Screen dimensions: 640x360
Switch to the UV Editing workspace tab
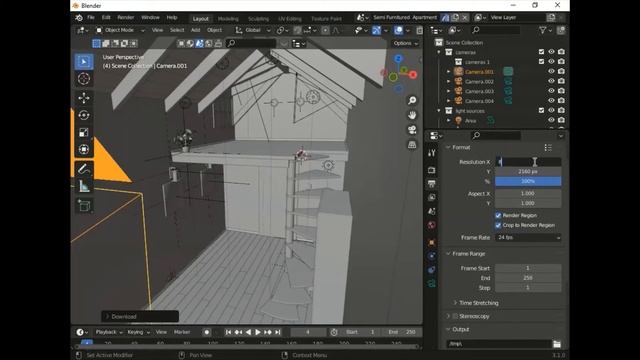point(290,19)
